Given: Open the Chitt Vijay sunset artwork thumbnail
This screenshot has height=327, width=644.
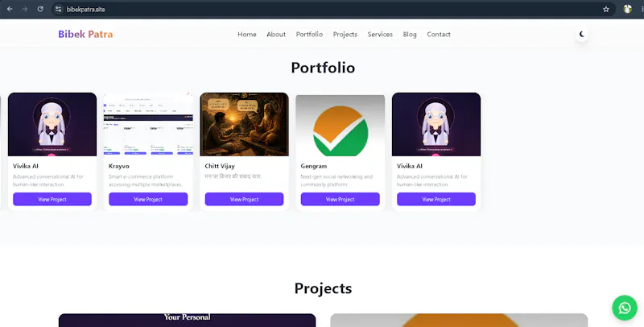Looking at the screenshot, I should pyautogui.click(x=245, y=124).
